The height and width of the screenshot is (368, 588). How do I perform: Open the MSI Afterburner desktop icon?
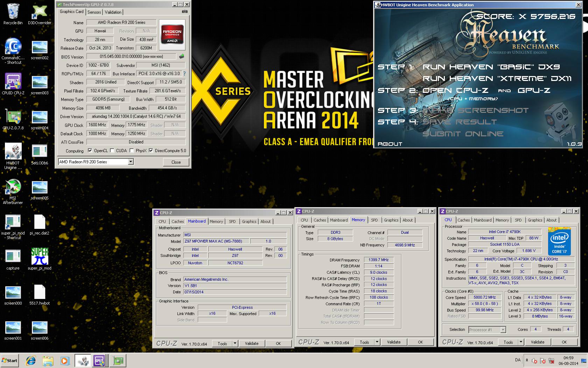[x=13, y=191]
